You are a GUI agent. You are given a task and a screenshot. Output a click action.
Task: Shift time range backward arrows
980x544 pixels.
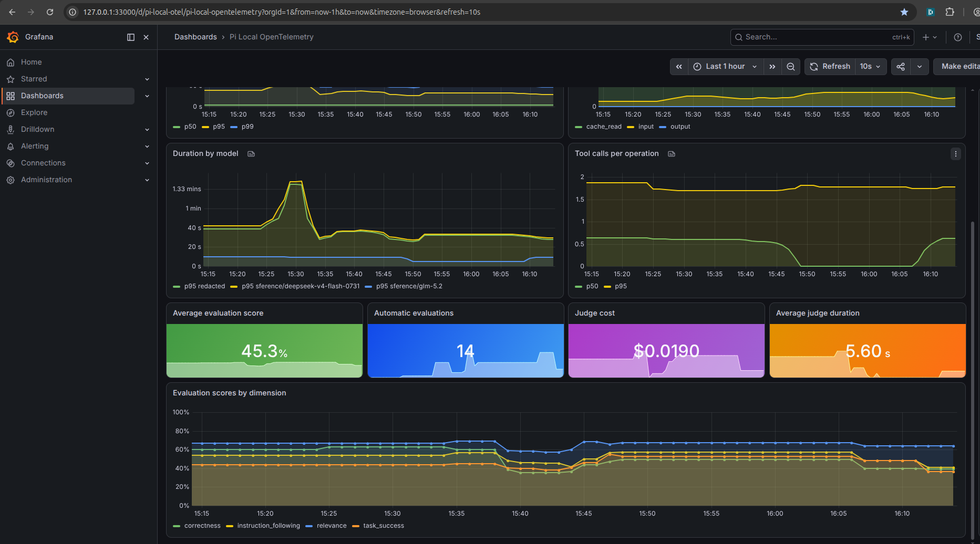coord(679,67)
